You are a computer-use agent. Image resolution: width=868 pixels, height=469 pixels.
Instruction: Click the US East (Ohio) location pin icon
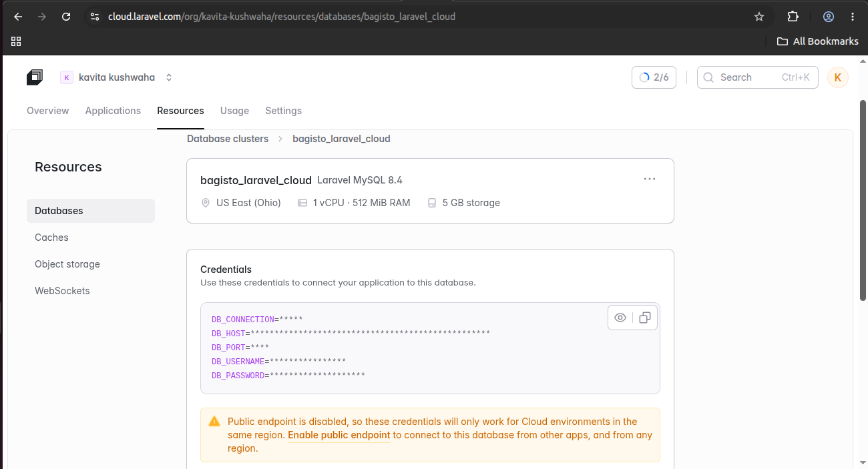coord(206,203)
